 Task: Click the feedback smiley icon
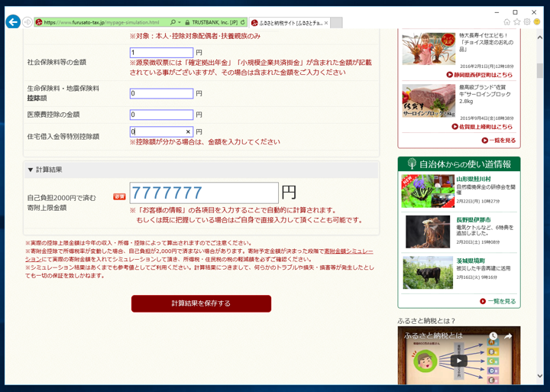[537, 21]
